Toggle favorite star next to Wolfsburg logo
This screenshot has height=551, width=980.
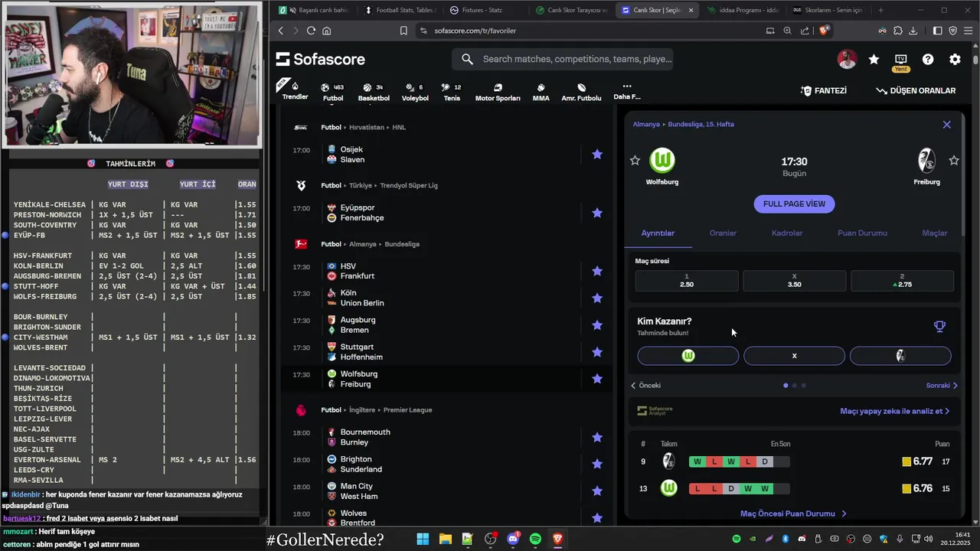tap(635, 160)
